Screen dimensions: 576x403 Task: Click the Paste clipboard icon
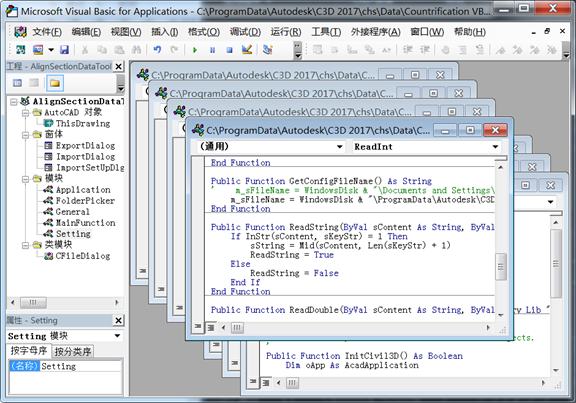pyautogui.click(x=119, y=49)
